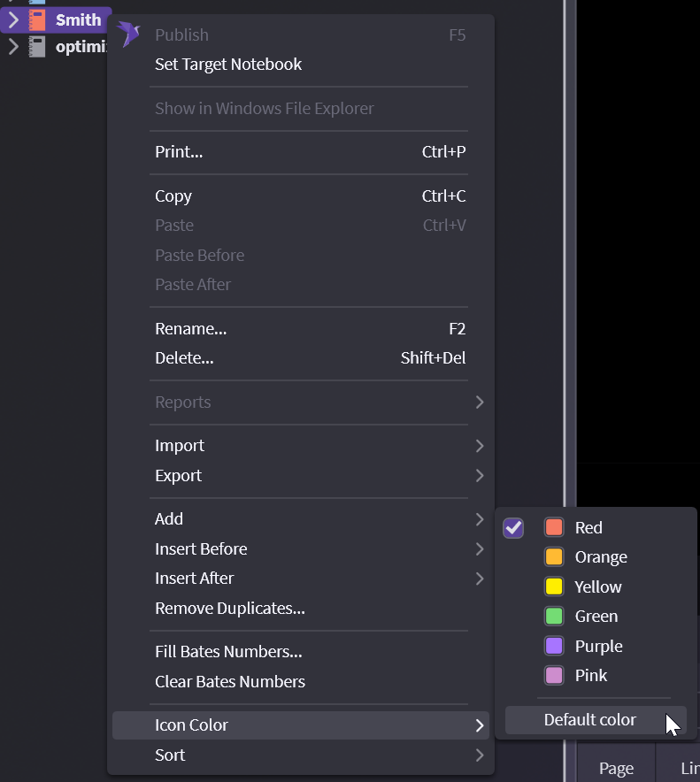Select Rename... from the context menu
Viewport: 700px width, 782px height.
tap(191, 329)
